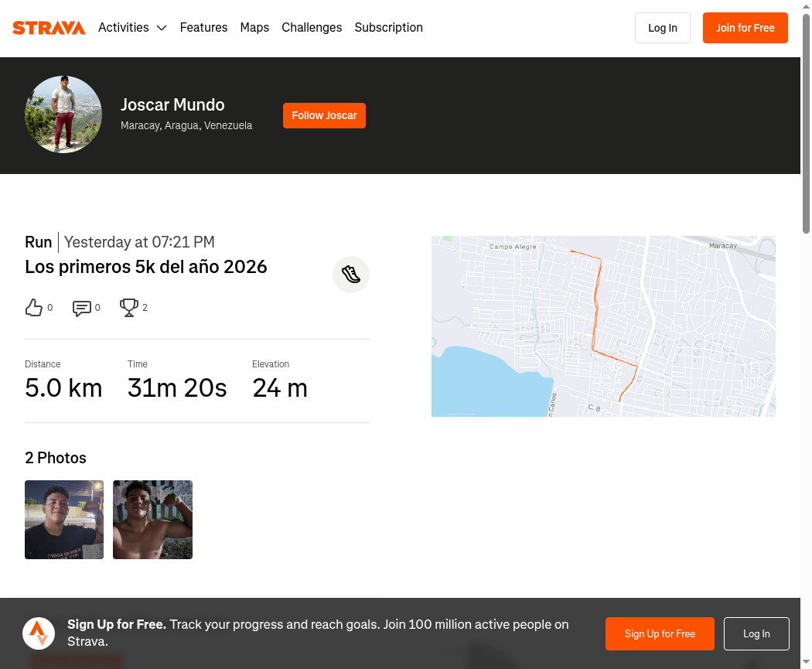Expand the Activities dropdown chevron

[162, 28]
